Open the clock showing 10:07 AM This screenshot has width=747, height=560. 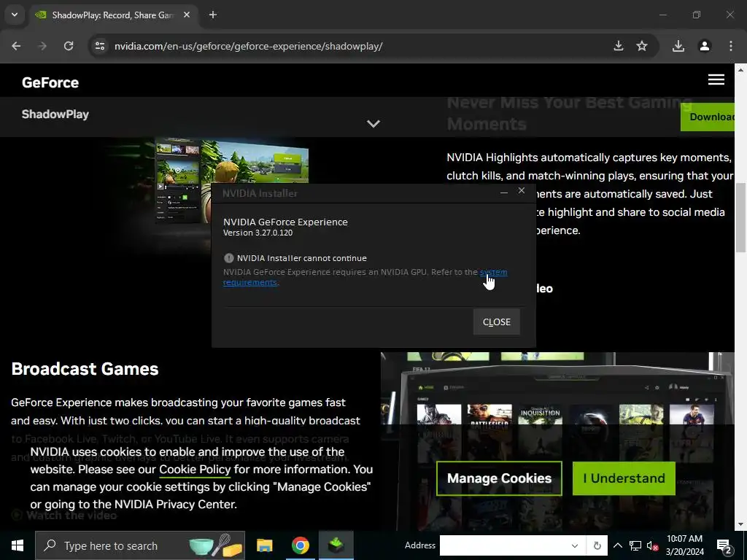(x=684, y=545)
